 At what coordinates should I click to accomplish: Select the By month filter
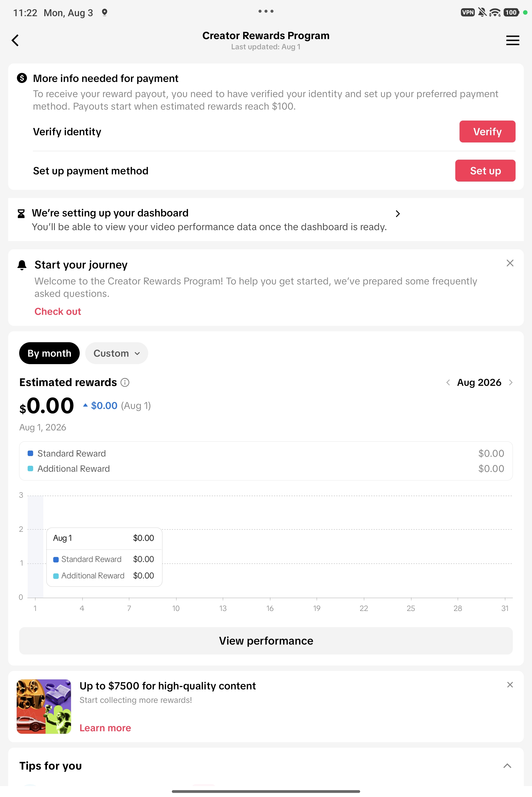(49, 353)
